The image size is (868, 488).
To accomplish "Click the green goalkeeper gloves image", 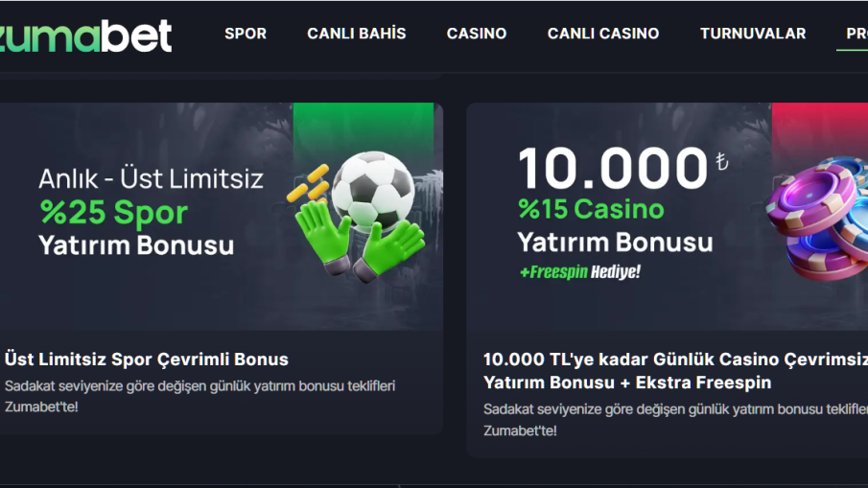I will point(361,240).
